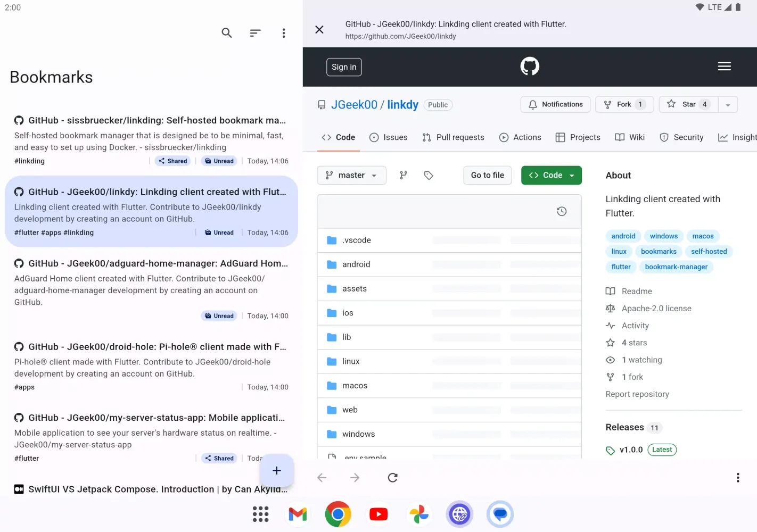Screen dimensions: 757x532
Task: Open the Actions tab
Action: pyautogui.click(x=520, y=137)
